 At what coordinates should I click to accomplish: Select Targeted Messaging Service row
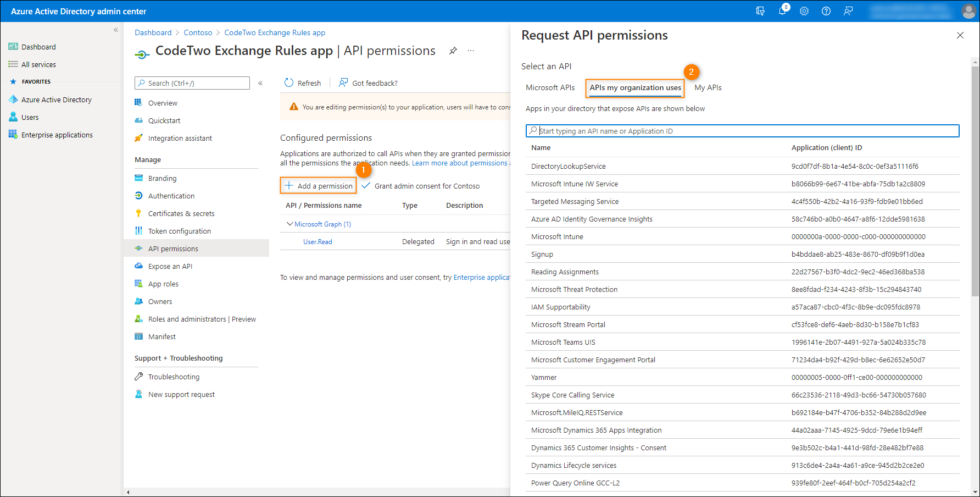tap(743, 201)
